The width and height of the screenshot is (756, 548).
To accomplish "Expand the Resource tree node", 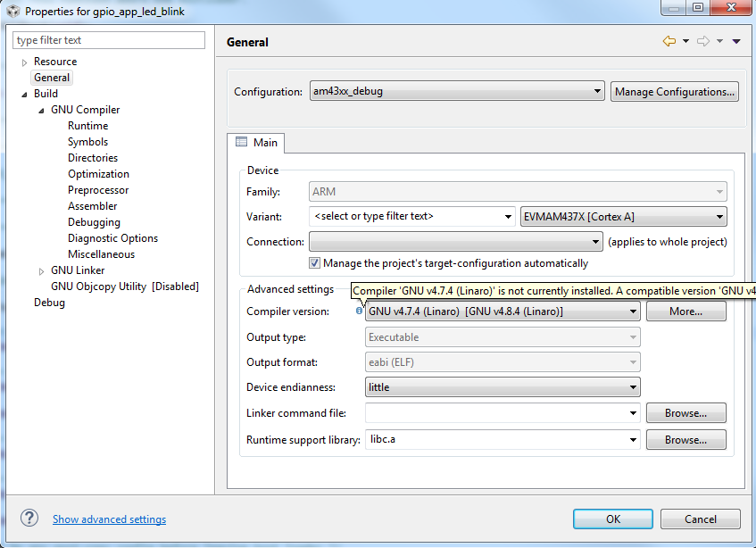I will point(24,62).
